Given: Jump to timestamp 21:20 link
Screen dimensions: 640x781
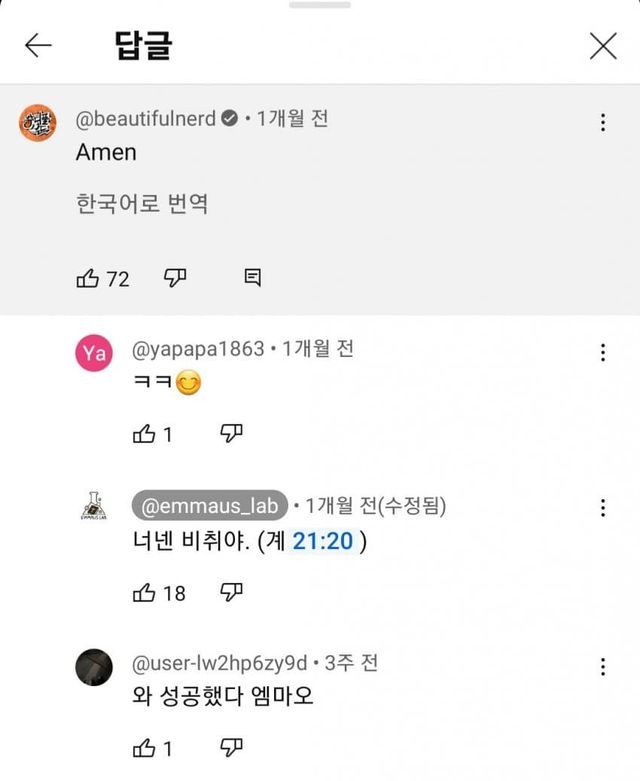Looking at the screenshot, I should click(x=323, y=541).
